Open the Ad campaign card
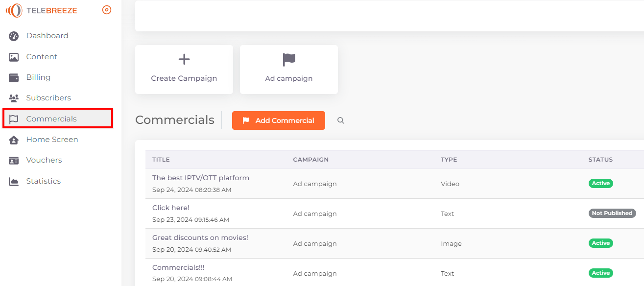The image size is (644, 286). coord(289,70)
